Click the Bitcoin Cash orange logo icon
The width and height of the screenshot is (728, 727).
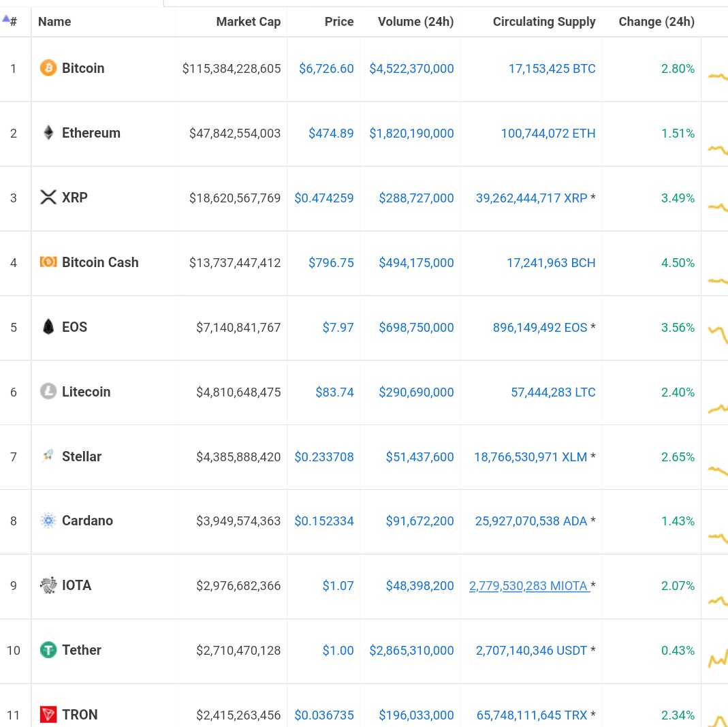[48, 262]
